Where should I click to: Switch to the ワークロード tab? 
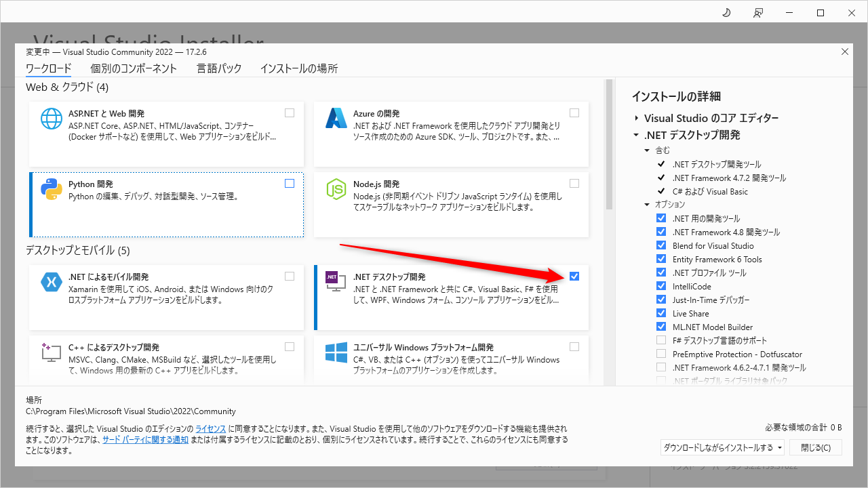point(48,68)
